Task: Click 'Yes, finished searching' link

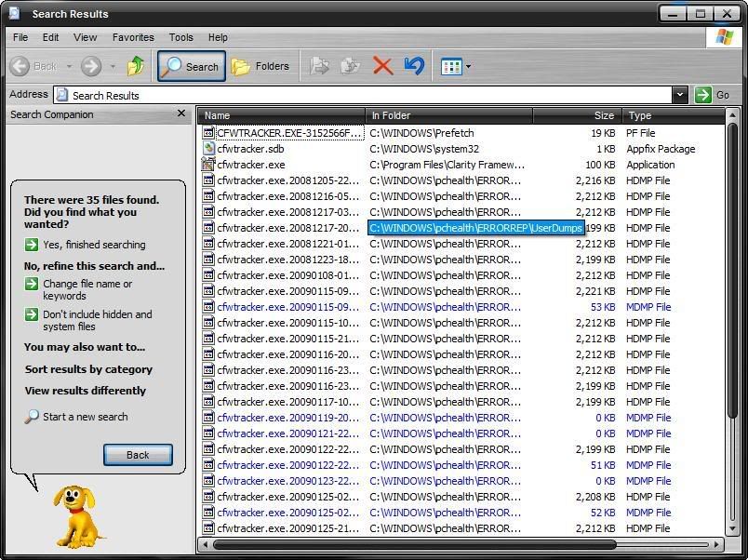Action: (94, 245)
